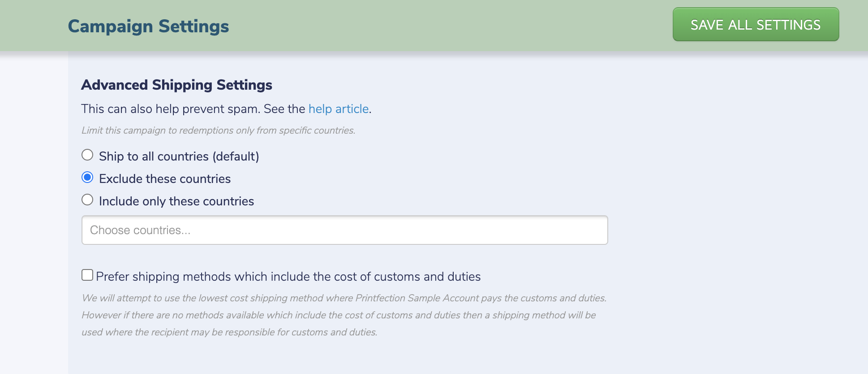Screen dimensions: 868x374
Task: Open the country chooser dropdown field
Action: [x=344, y=230]
